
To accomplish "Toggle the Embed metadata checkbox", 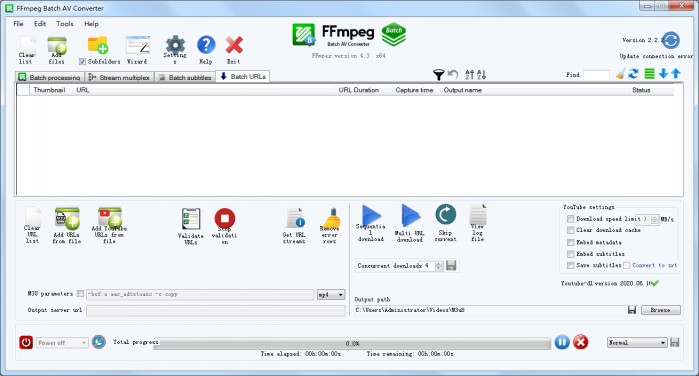I will (x=570, y=242).
